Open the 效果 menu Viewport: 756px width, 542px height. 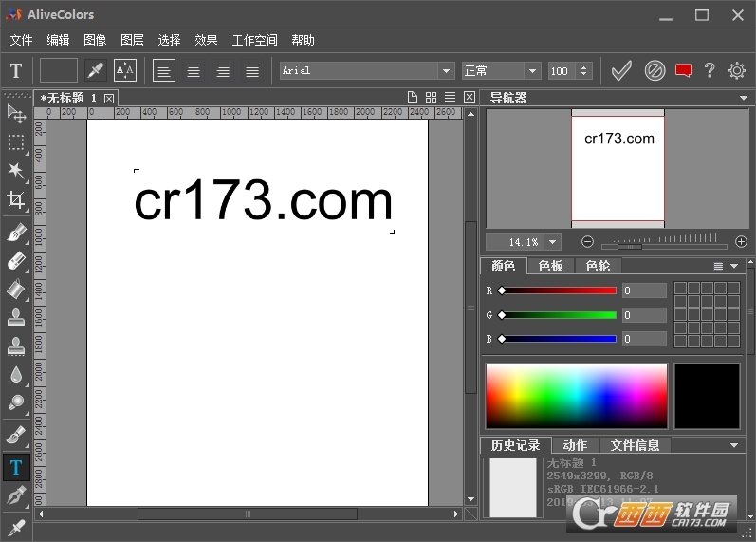click(207, 40)
